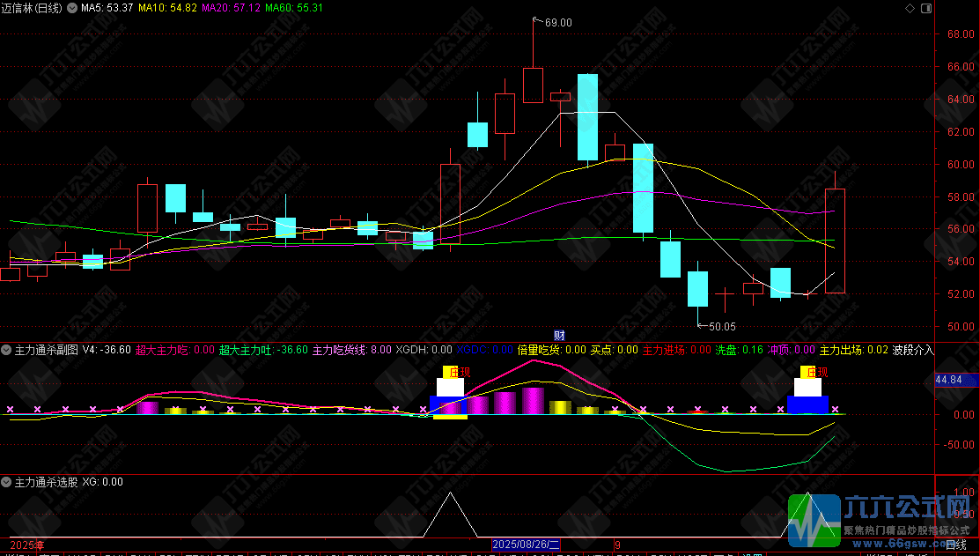This screenshot has width=980, height=556.
Task: Select the 2025/08/26/二 date marker
Action: point(526,545)
